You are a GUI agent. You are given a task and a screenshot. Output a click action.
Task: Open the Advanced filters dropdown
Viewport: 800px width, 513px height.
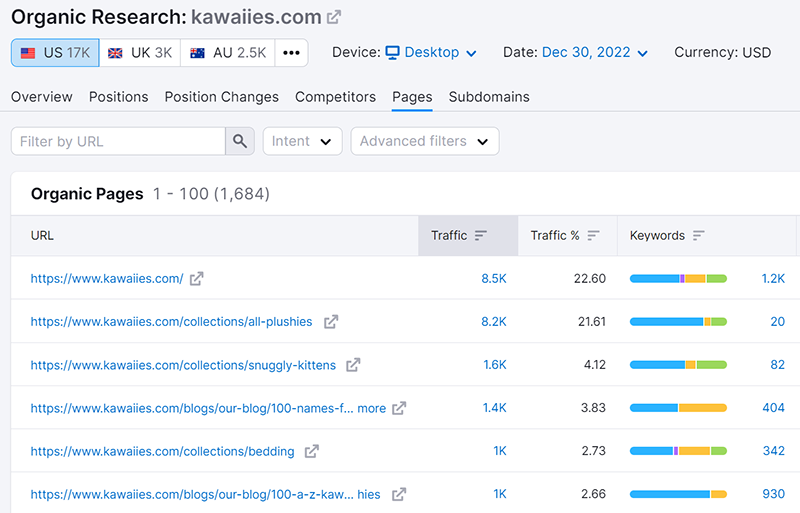point(424,141)
